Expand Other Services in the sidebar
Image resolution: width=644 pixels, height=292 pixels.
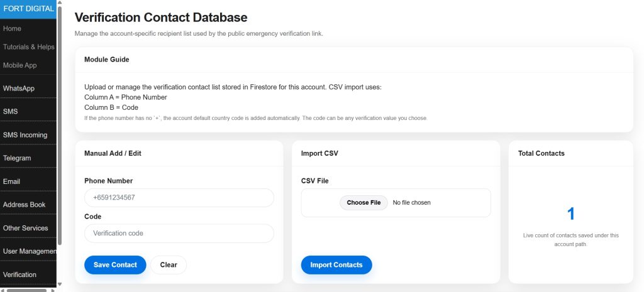pyautogui.click(x=25, y=228)
